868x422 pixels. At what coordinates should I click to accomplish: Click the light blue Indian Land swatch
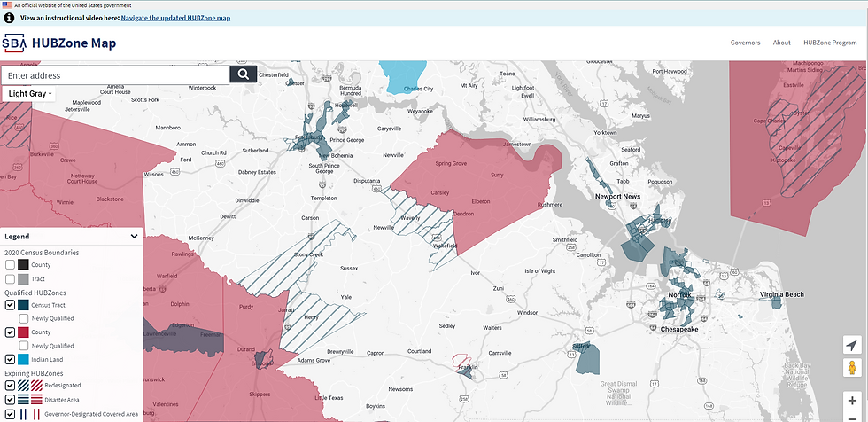(23, 359)
